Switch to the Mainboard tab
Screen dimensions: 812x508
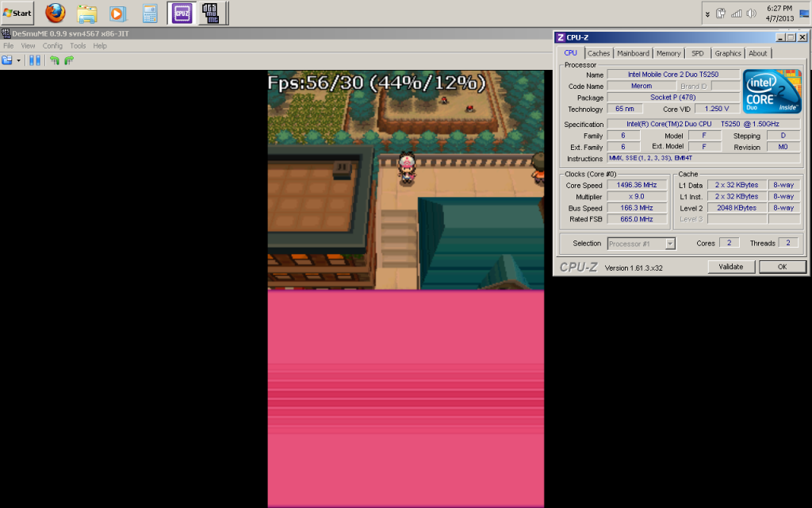[633, 53]
